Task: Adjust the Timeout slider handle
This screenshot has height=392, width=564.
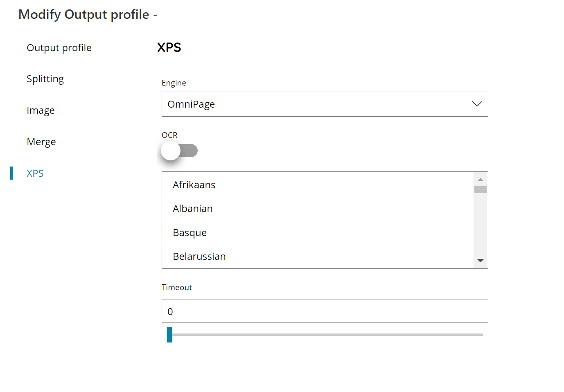Action: (x=169, y=335)
